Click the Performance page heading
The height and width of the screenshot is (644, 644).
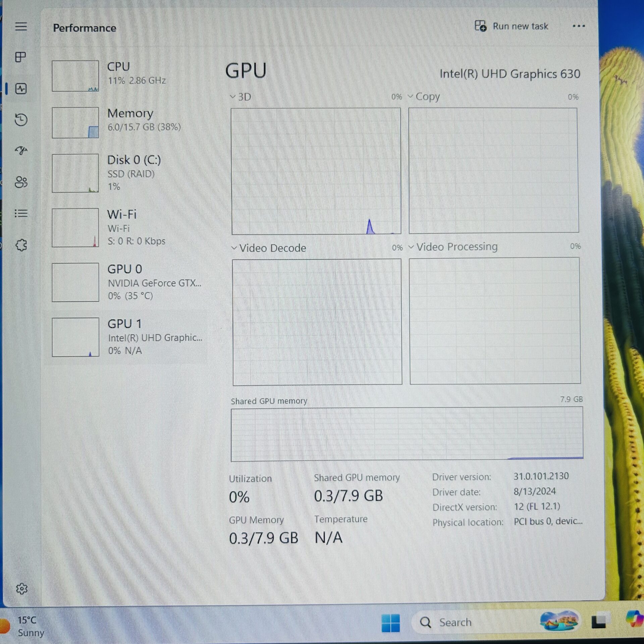(85, 28)
